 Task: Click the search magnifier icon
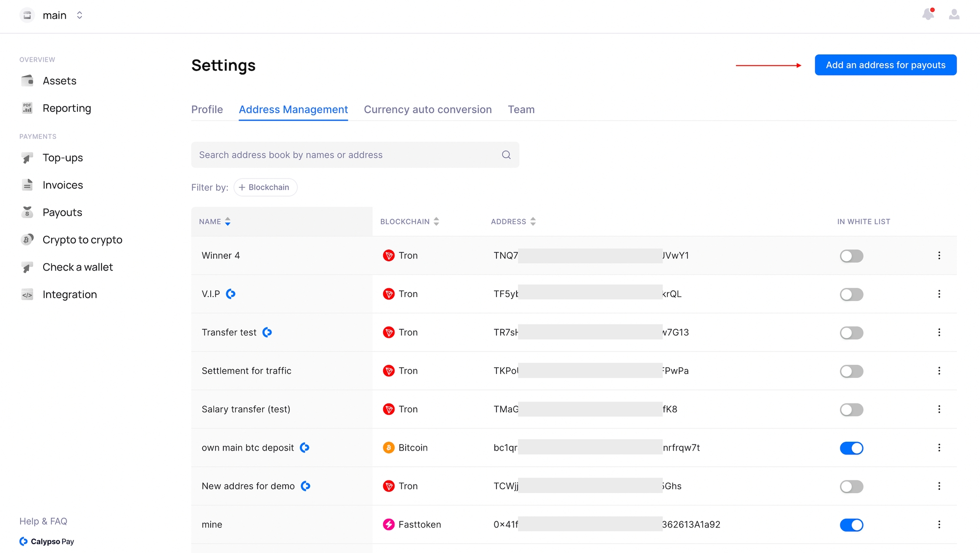point(506,155)
